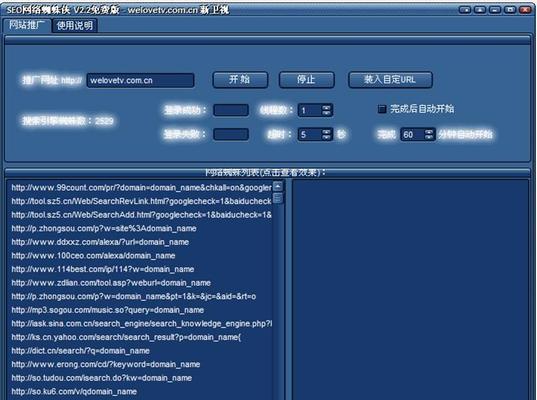The height and width of the screenshot is (400, 537).
Task: Click the 停止 stop button
Action: [306, 80]
